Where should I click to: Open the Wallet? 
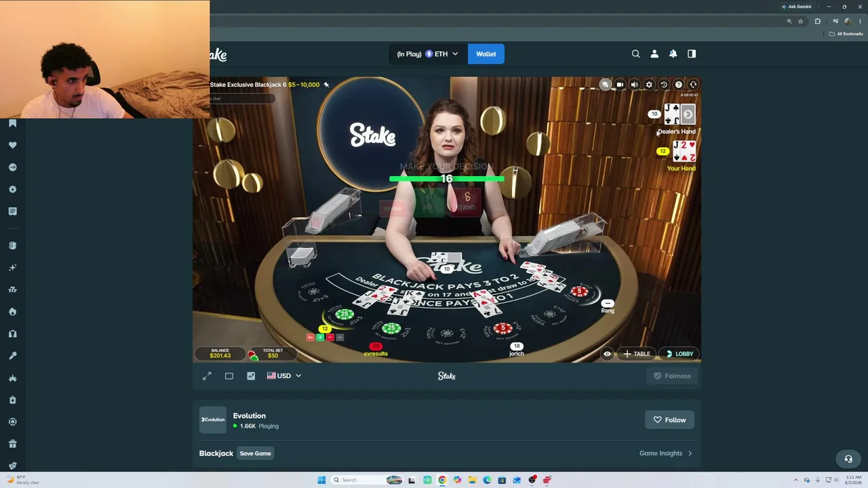tap(486, 54)
